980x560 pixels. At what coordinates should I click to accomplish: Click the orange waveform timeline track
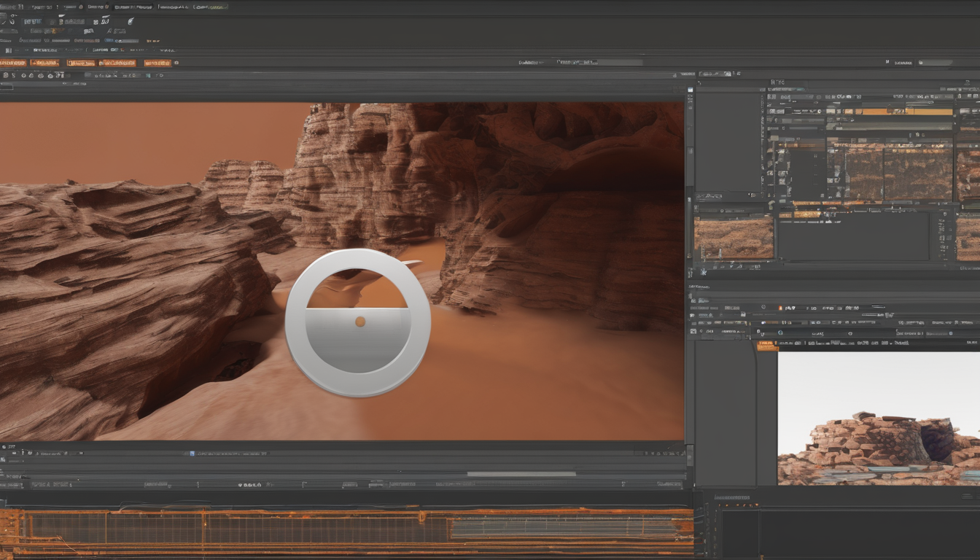346,533
